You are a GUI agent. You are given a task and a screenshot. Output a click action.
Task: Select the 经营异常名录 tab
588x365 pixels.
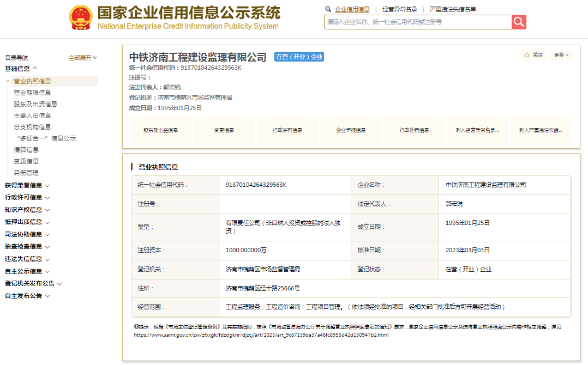(x=400, y=9)
